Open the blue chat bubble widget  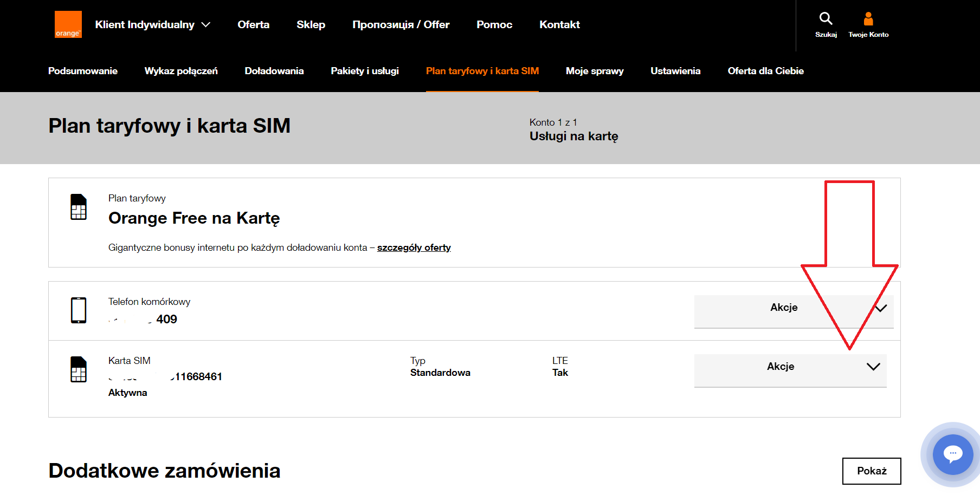point(953,454)
